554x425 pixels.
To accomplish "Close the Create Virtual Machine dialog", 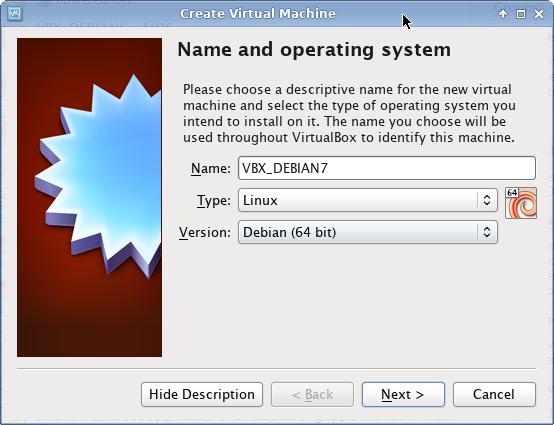I will [539, 14].
